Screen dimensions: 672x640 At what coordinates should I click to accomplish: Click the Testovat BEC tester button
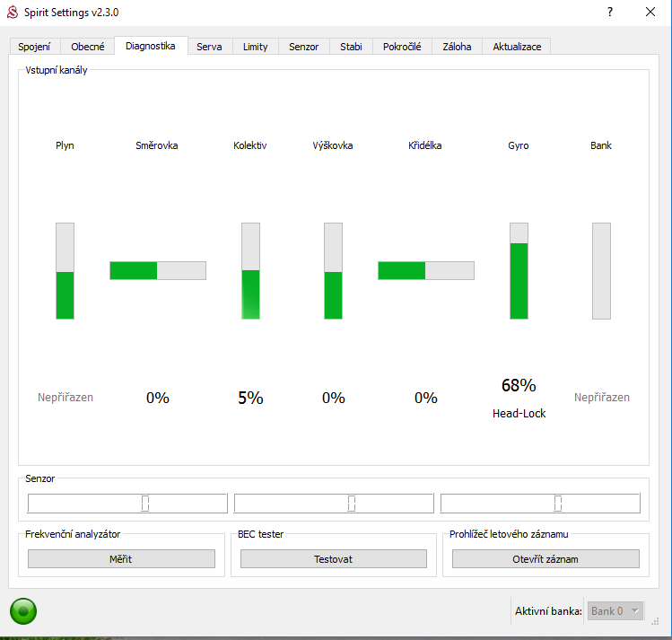tap(333, 559)
